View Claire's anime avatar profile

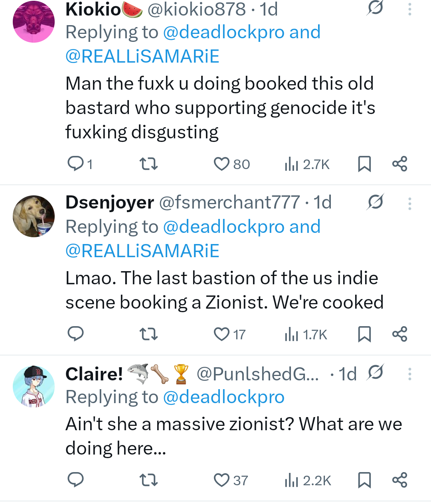pos(34,386)
